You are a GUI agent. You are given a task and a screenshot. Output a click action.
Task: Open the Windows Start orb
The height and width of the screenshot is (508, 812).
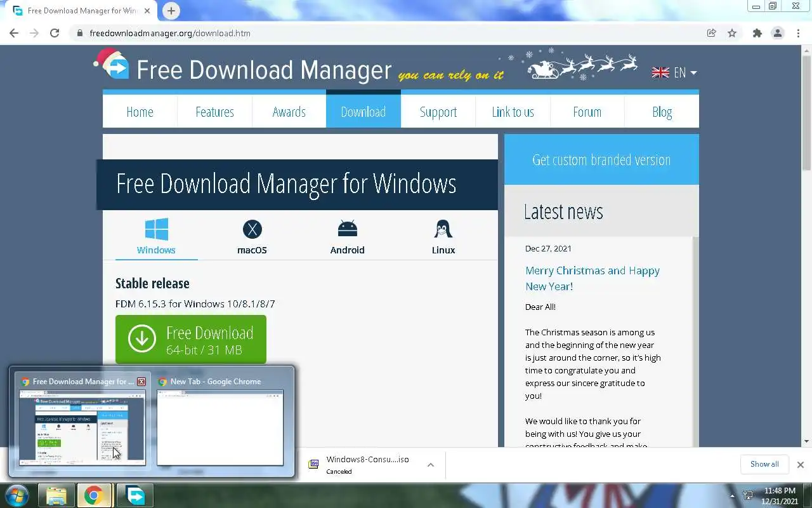(17, 495)
